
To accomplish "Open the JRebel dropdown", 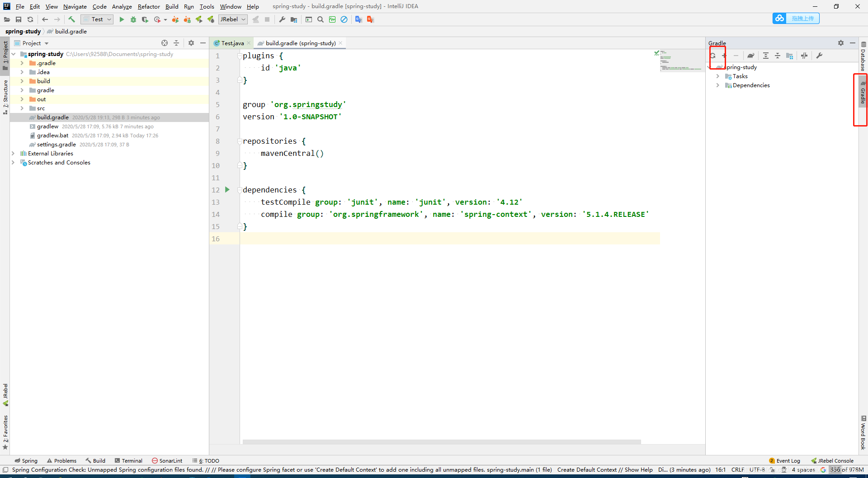I will pyautogui.click(x=233, y=19).
